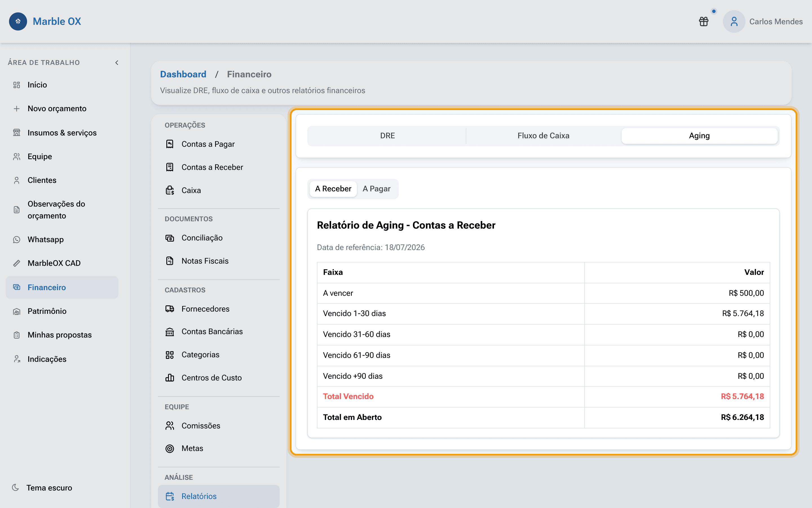The height and width of the screenshot is (508, 812).
Task: Switch to the Fluxo de Caixa tab
Action: pyautogui.click(x=543, y=136)
